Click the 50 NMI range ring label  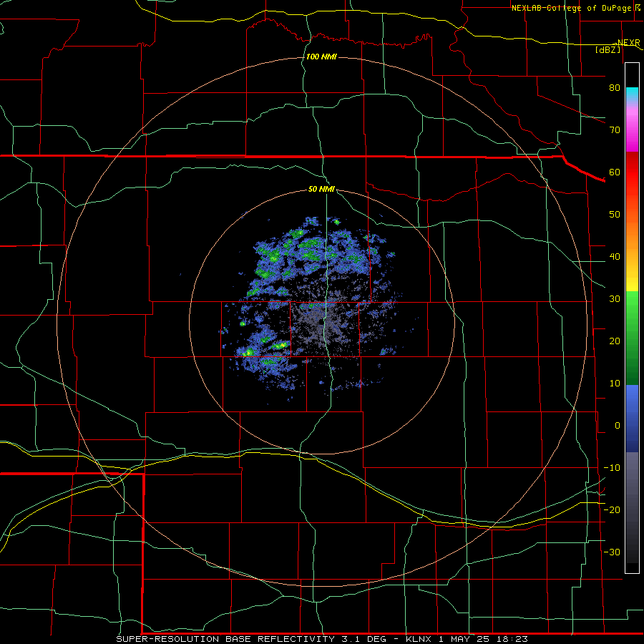[x=321, y=189]
